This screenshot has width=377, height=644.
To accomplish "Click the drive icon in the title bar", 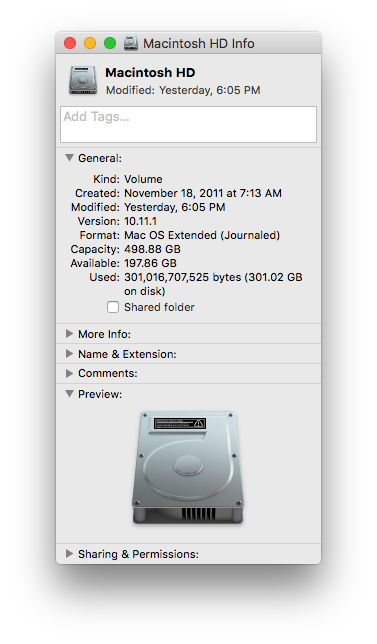I will [x=131, y=43].
